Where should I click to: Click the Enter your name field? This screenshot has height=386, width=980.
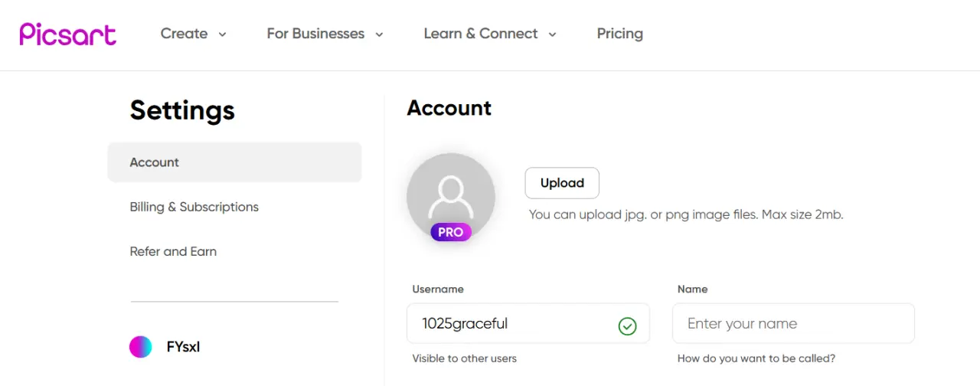coord(793,323)
